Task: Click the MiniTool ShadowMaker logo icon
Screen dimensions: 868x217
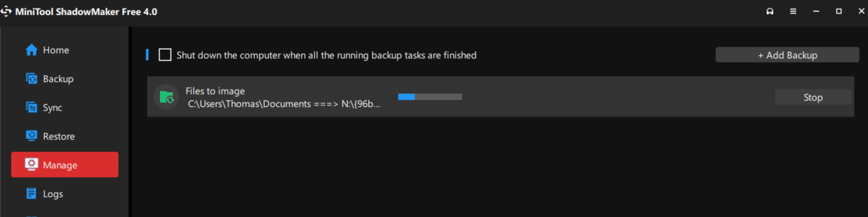Action: [6, 12]
